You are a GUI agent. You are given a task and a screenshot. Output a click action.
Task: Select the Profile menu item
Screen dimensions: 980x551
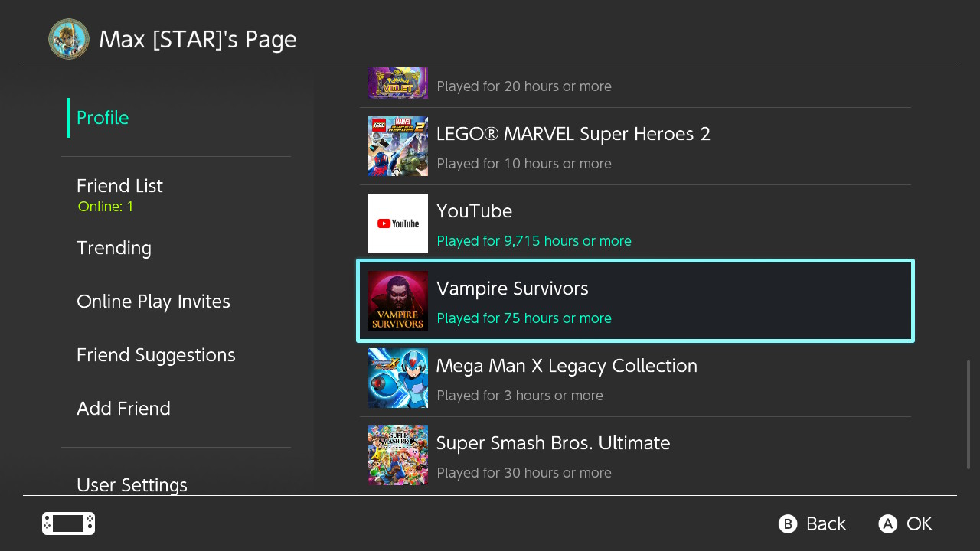point(103,118)
